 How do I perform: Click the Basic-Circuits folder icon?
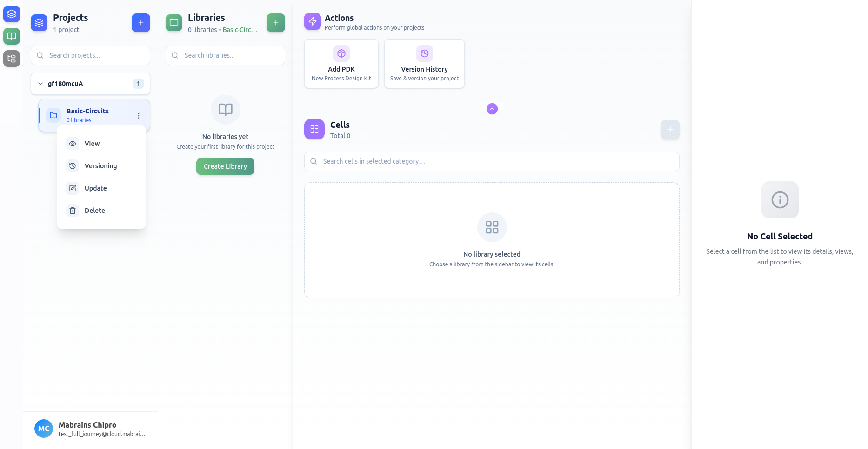tap(53, 115)
